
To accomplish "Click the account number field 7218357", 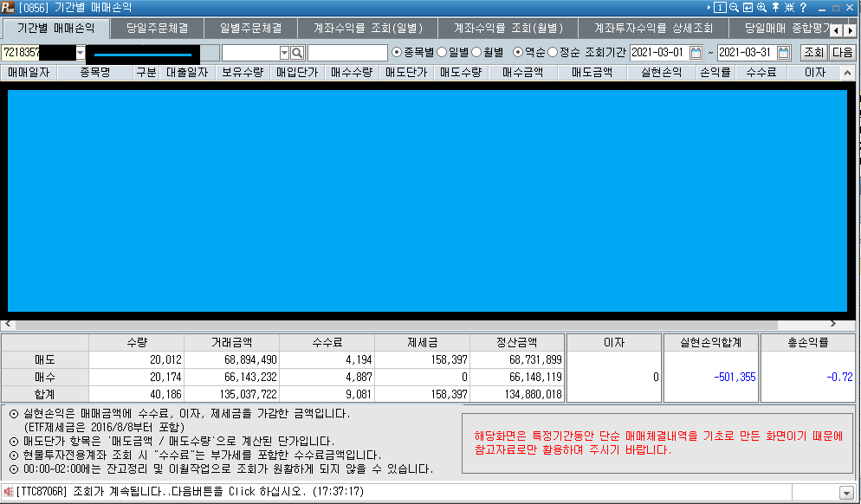I will (x=38, y=53).
